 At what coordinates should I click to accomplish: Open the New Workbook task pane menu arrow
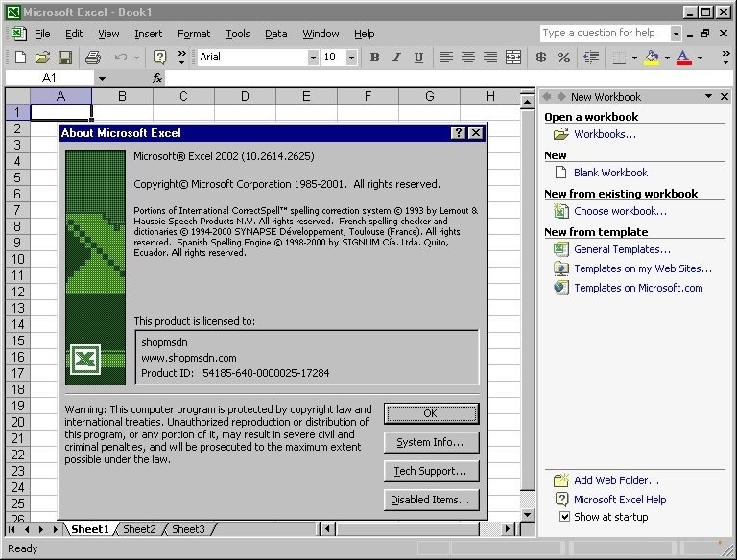[x=708, y=96]
